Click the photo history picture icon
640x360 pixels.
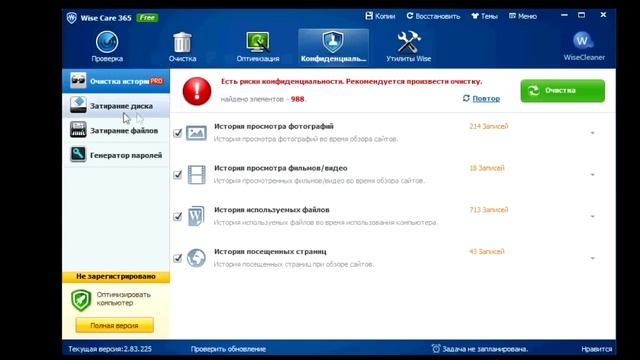tap(196, 133)
